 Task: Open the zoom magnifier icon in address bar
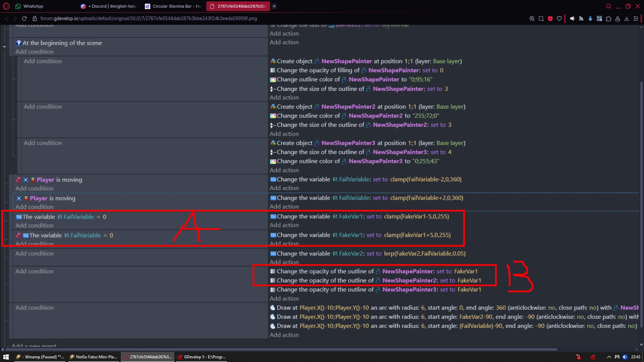[532, 19]
